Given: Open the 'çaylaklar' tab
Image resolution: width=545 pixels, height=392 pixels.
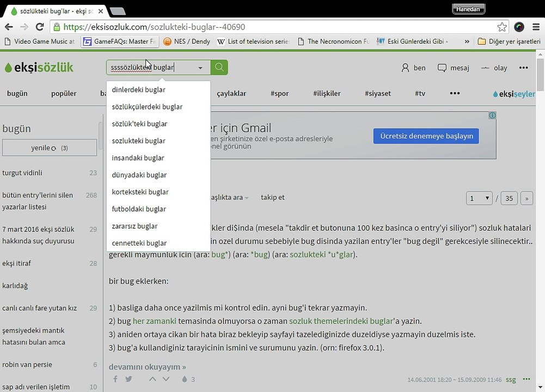Looking at the screenshot, I should coord(231,94).
